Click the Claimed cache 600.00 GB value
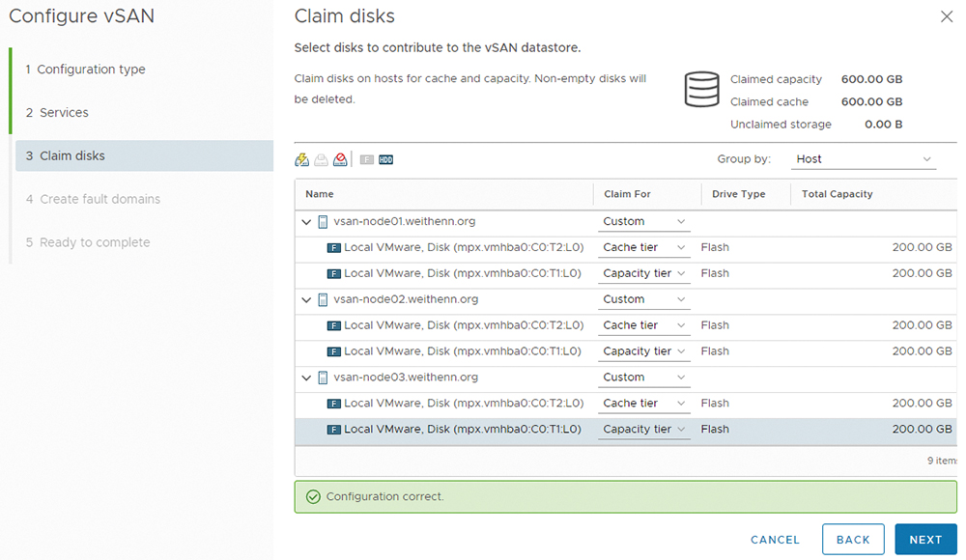Screen dimensions: 966x560 (x=871, y=101)
